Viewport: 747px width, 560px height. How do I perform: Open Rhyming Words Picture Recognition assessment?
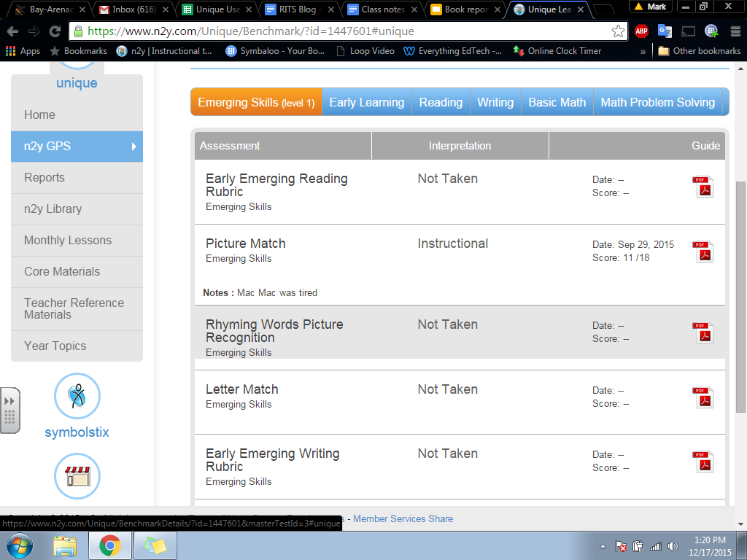274,330
